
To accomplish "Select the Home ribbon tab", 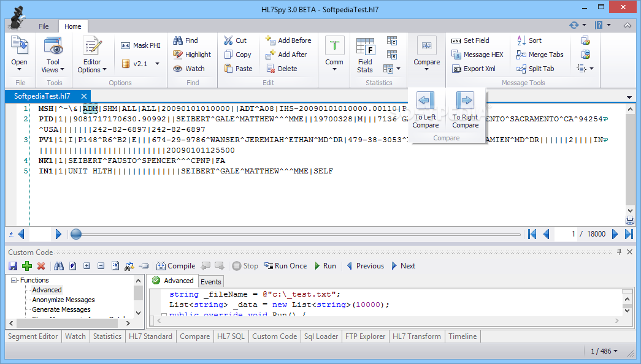I will [x=73, y=26].
